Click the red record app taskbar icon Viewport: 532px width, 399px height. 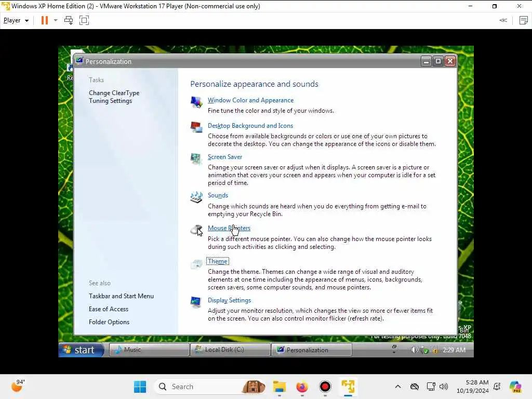click(x=325, y=387)
